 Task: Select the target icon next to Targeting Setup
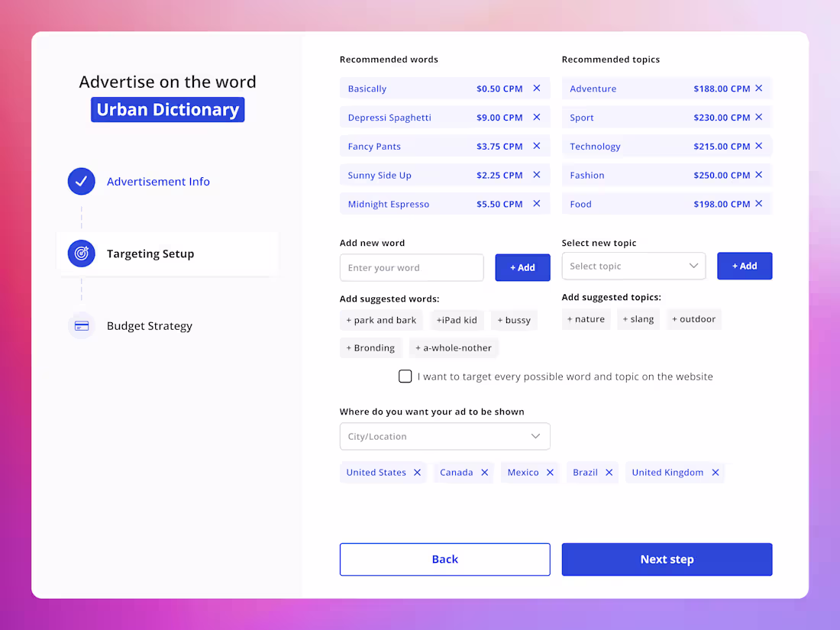tap(81, 254)
